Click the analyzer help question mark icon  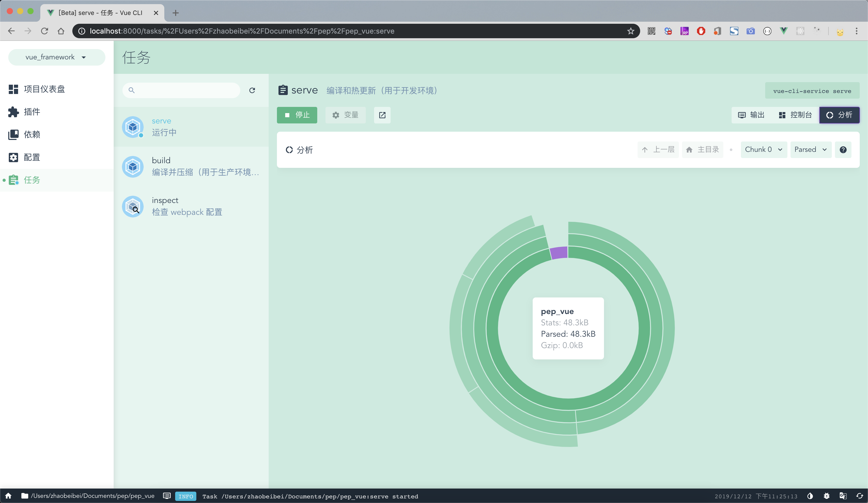[x=843, y=150]
